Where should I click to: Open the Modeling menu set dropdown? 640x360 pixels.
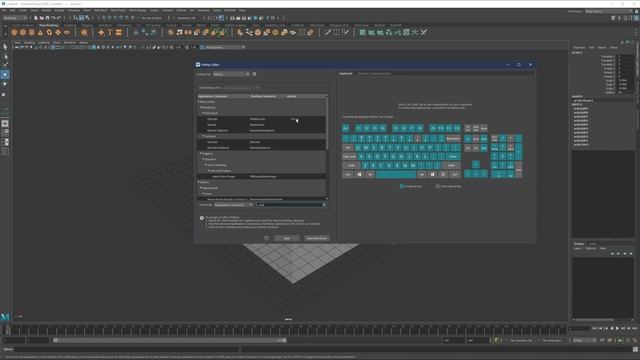pos(15,18)
